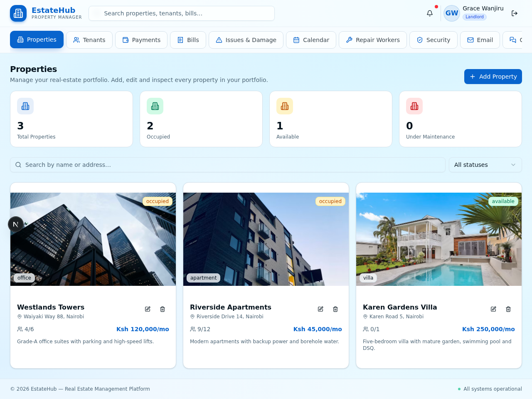Viewport: 532px width, 399px height.
Task: Click the Ksh 120,000/mo rent amount
Action: pyautogui.click(x=143, y=329)
